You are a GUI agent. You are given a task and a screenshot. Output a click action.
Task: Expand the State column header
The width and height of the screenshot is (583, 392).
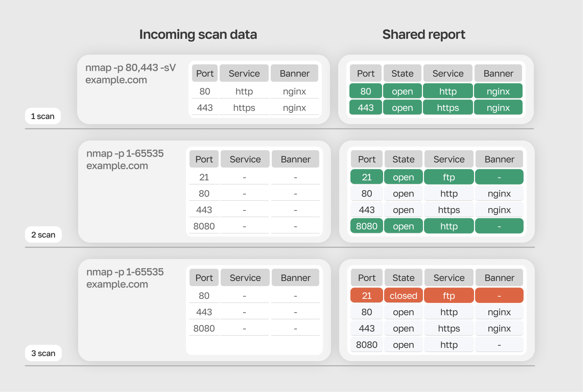[402, 73]
